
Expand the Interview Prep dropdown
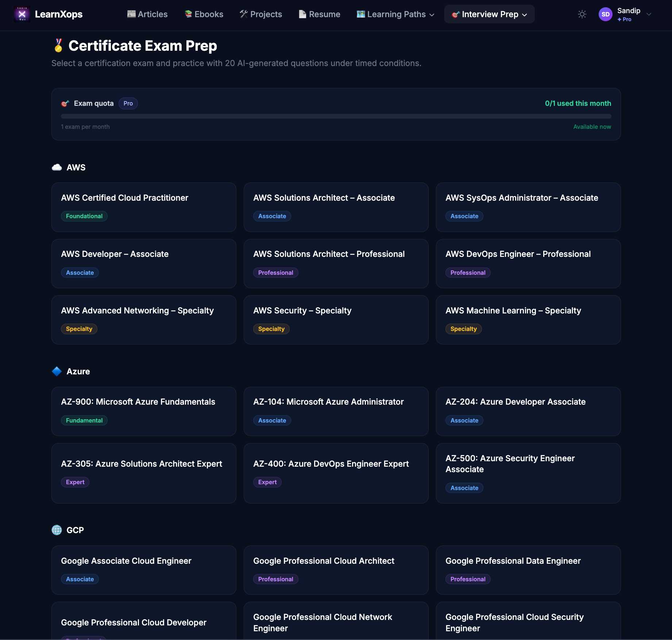pos(490,14)
